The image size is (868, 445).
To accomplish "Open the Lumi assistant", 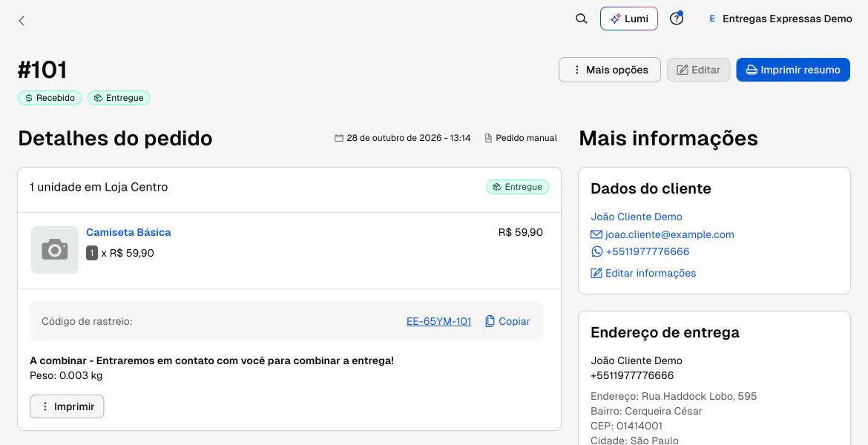I will click(x=629, y=19).
